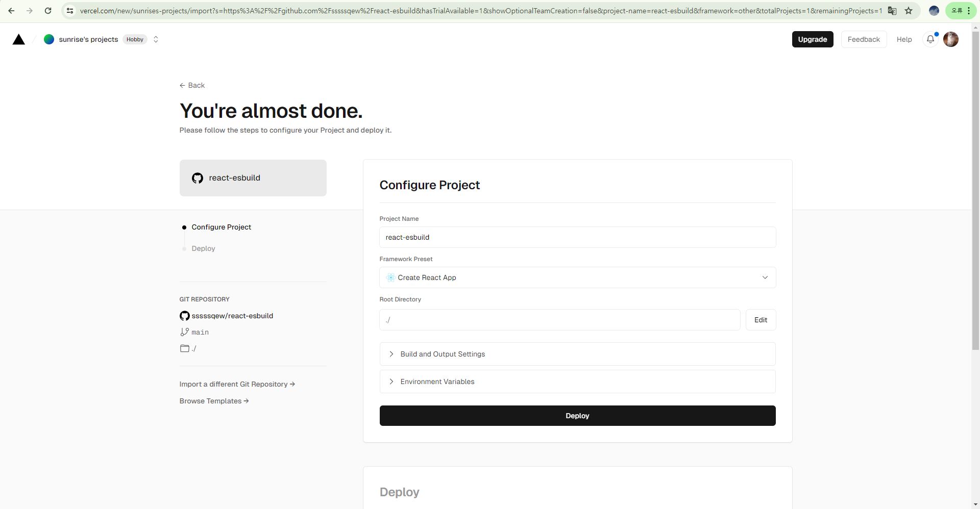Image resolution: width=980 pixels, height=509 pixels.
Task: Click GitHub icon in react-esbuild card
Action: pyautogui.click(x=198, y=178)
